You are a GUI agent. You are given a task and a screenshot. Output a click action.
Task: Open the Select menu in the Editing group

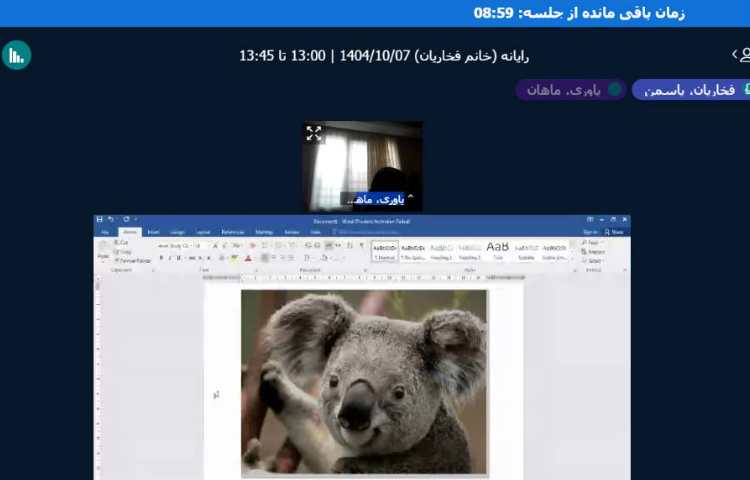(x=593, y=261)
